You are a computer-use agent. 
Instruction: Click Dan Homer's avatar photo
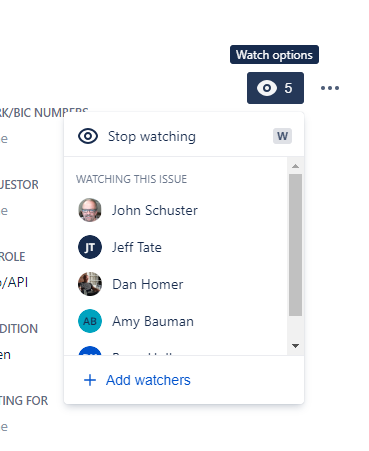(90, 284)
